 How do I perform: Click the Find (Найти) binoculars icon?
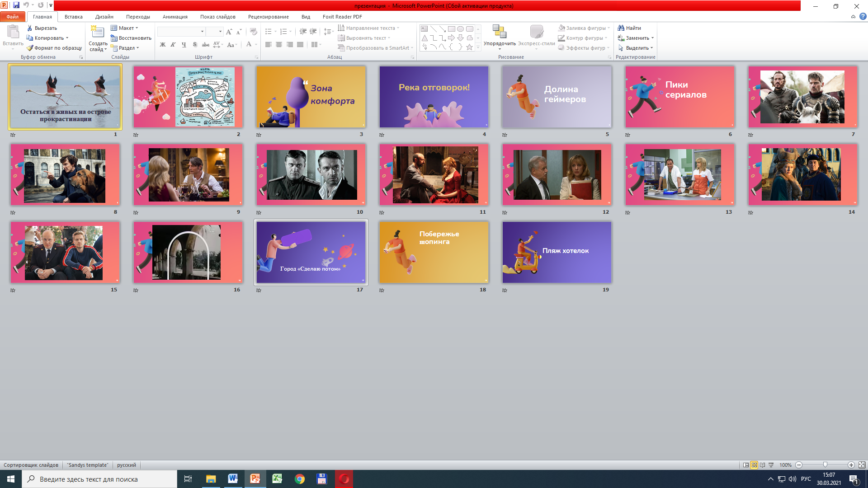pos(621,28)
